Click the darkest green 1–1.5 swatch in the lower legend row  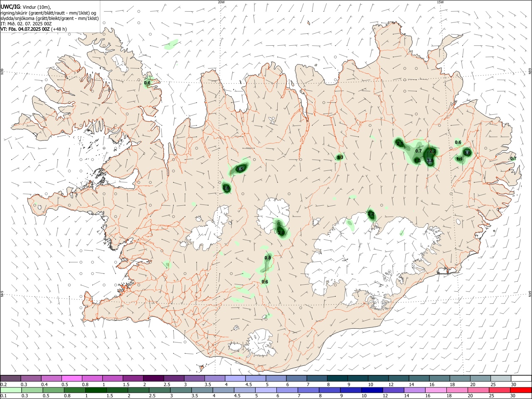point(96,390)
